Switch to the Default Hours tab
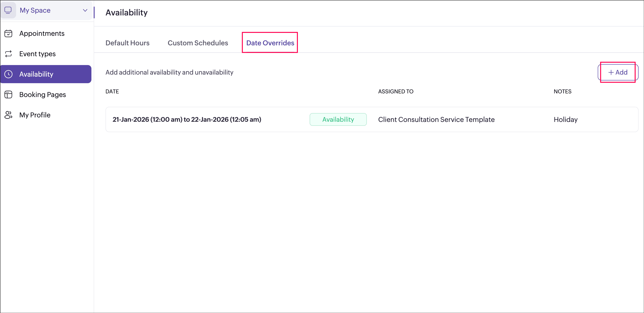Viewport: 644px width, 313px height. pyautogui.click(x=127, y=43)
